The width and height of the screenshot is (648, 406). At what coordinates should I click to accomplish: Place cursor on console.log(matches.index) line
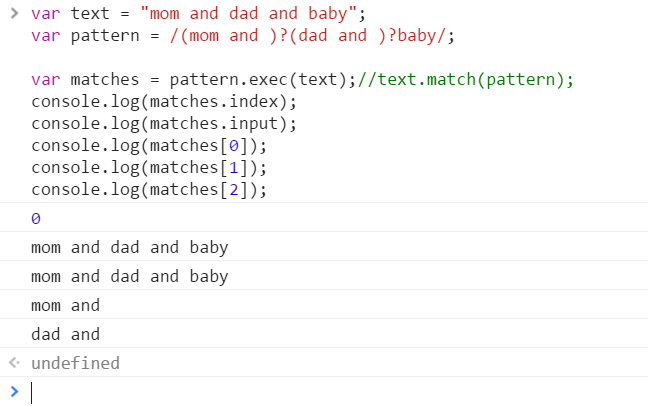tap(164, 102)
